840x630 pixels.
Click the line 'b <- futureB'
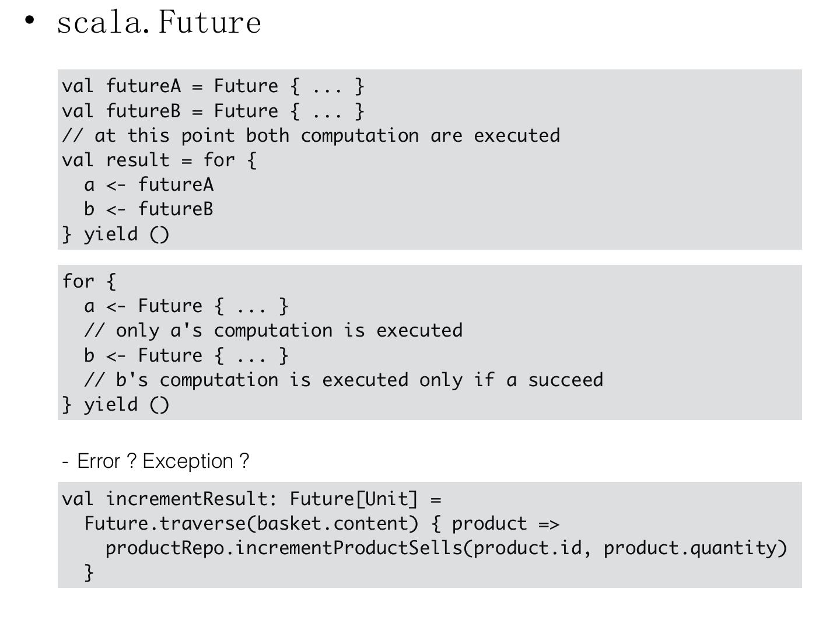coord(149,209)
